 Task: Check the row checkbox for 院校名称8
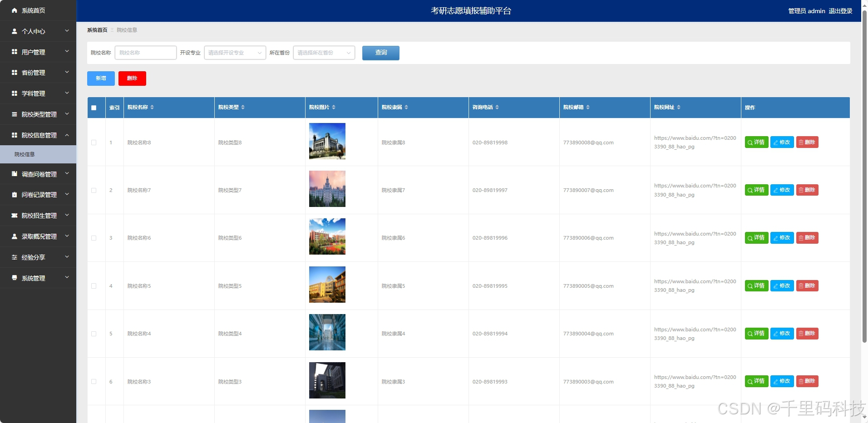[x=94, y=143]
